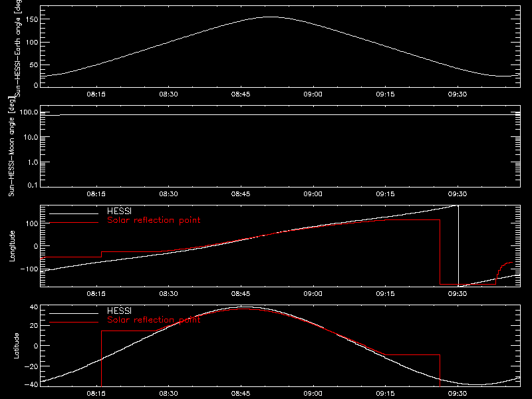The height and width of the screenshot is (399, 532).
Task: Click 09:00 under the Moon angle plot
Action: (313, 194)
